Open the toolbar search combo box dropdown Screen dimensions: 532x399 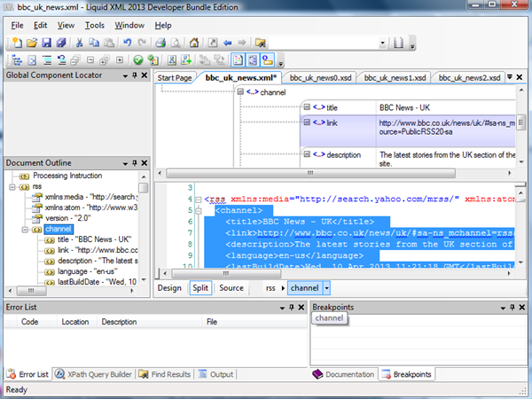pyautogui.click(x=382, y=43)
